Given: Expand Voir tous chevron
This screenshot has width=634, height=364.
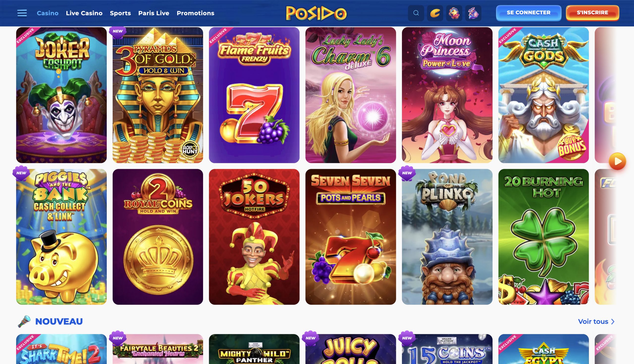Looking at the screenshot, I should [613, 321].
